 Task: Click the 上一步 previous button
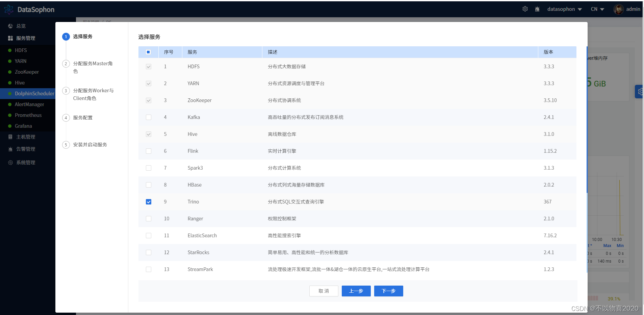click(x=356, y=291)
